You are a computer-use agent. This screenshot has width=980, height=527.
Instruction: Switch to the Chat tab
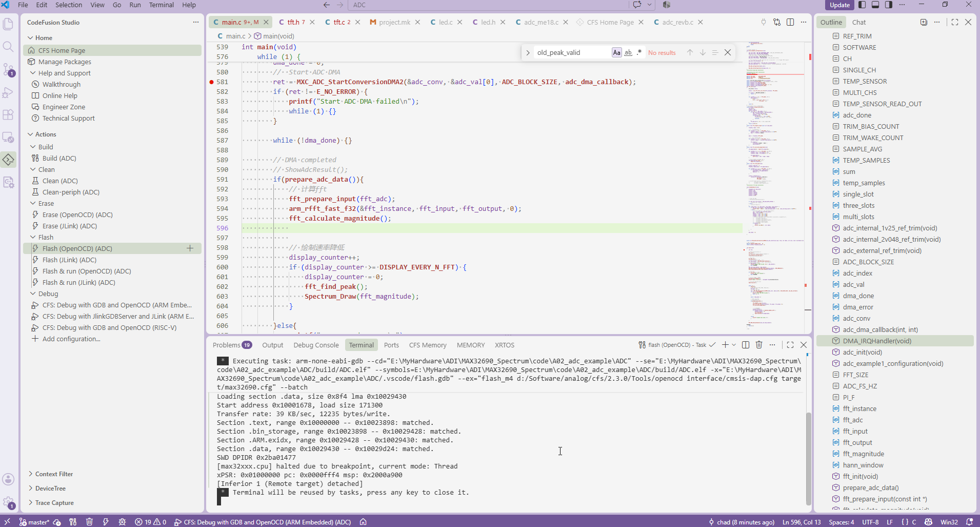(859, 22)
